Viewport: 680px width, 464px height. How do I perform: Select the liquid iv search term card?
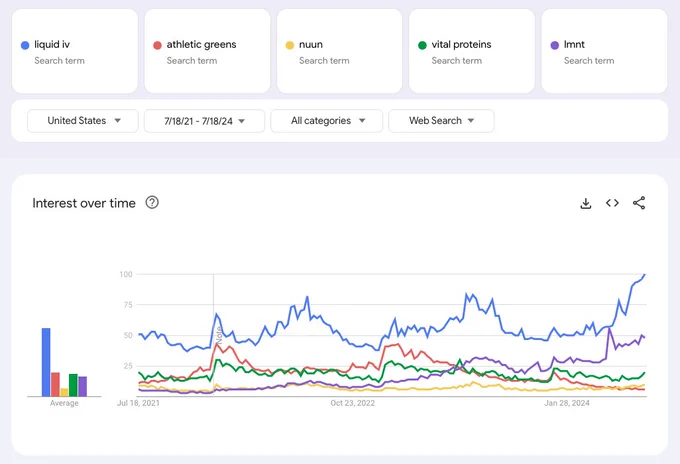75,51
